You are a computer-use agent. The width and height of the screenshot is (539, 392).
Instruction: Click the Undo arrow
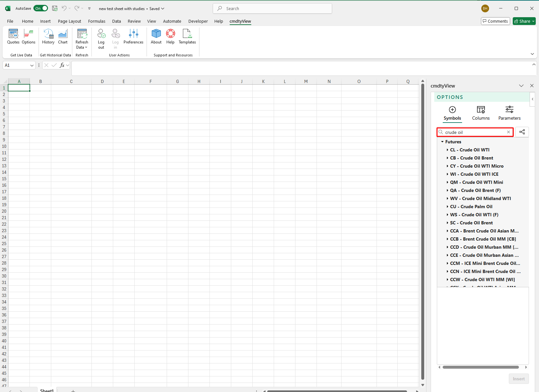coord(64,8)
